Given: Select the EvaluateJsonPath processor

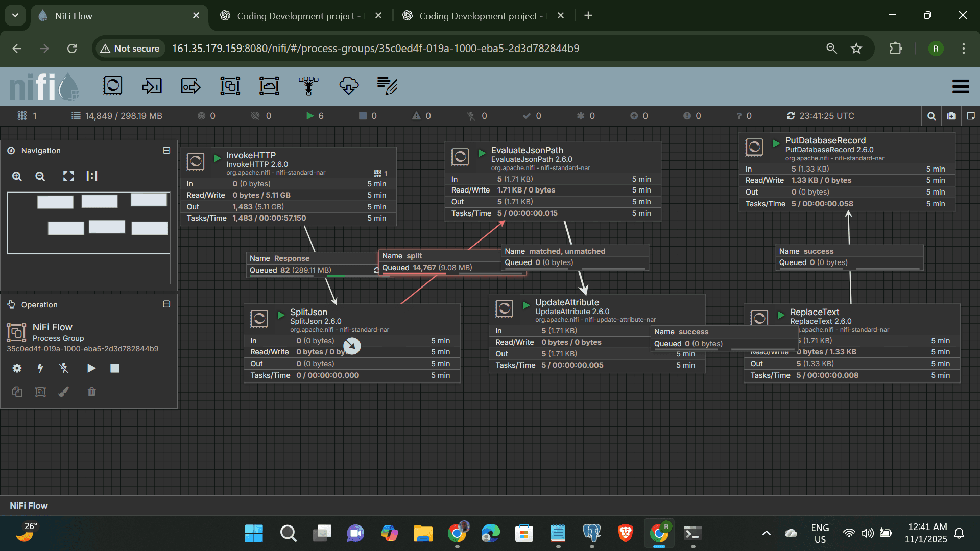Looking at the screenshot, I should coord(553,181).
